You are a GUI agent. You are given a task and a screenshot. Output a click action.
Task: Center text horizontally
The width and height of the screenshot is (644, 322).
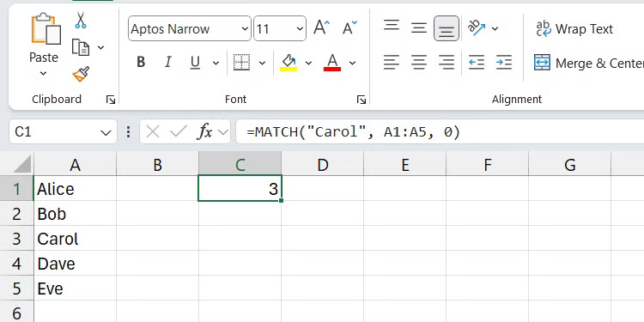coord(419,63)
